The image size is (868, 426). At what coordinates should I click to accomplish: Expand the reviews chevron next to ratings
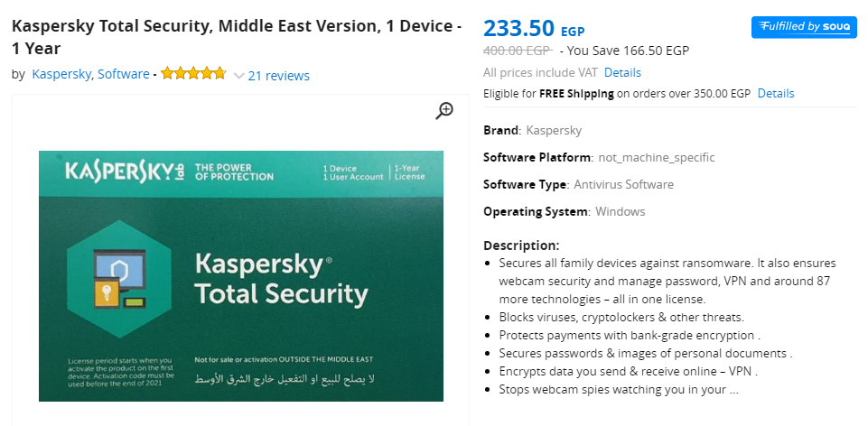[x=238, y=76]
